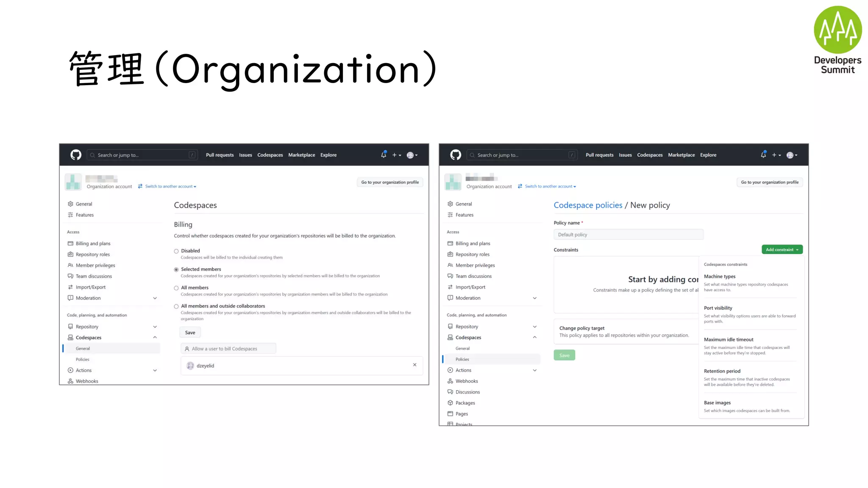This screenshot has height=488, width=868.
Task: Expand Moderation chevron in right sidebar
Action: (535, 298)
